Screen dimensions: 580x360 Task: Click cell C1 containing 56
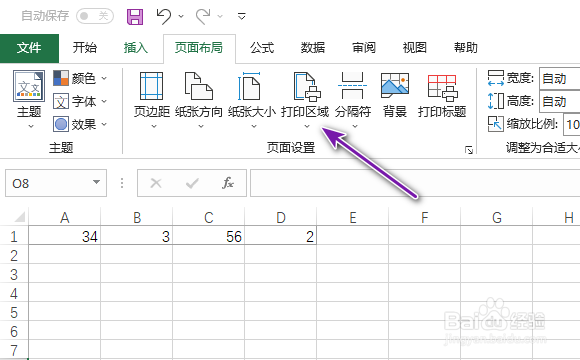(209, 236)
